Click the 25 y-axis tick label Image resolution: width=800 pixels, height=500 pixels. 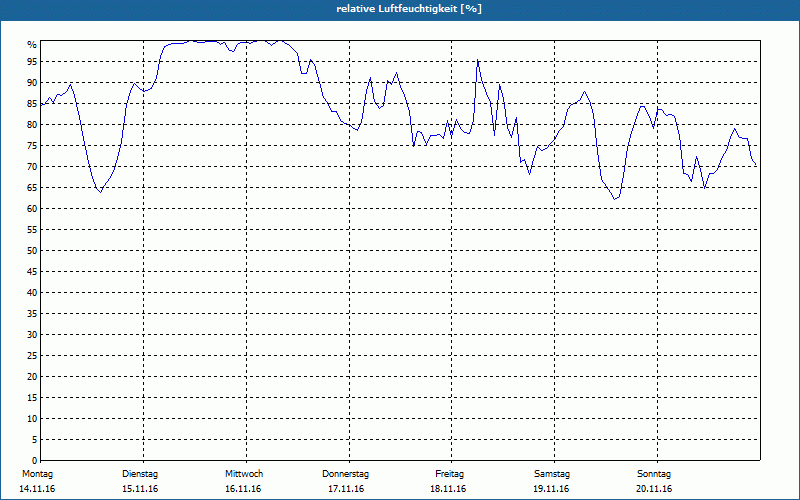(x=32, y=356)
